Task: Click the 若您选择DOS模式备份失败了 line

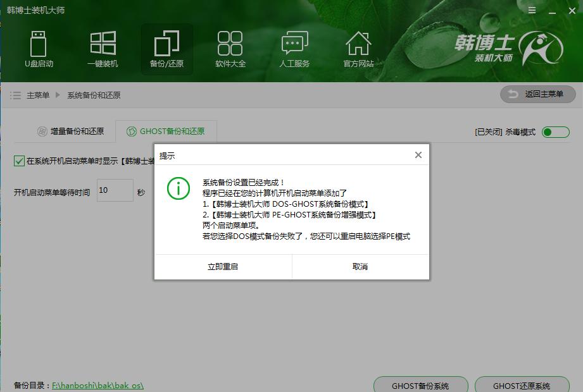Action: click(x=306, y=236)
